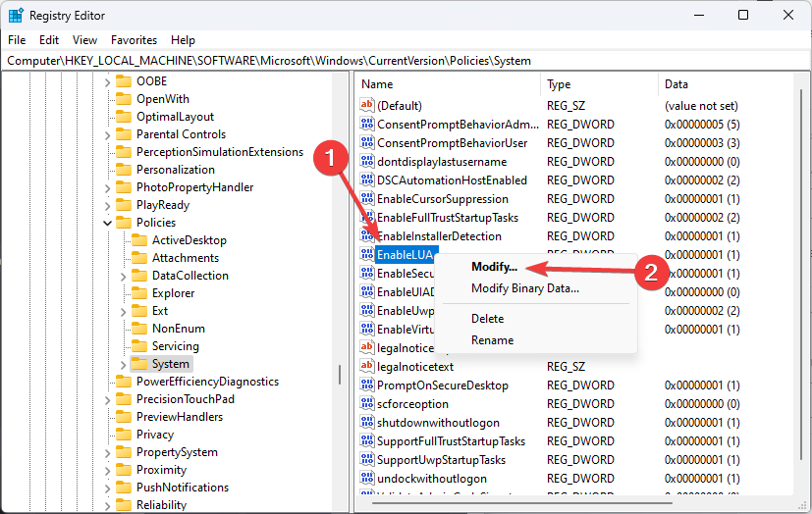Choose Rename from the context menu
The image size is (812, 514).
(x=492, y=340)
